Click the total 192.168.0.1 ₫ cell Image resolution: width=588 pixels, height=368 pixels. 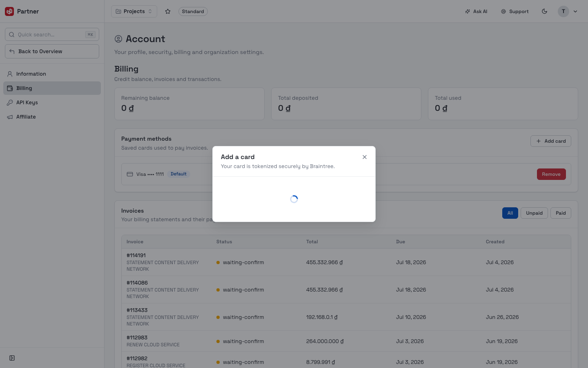click(322, 317)
